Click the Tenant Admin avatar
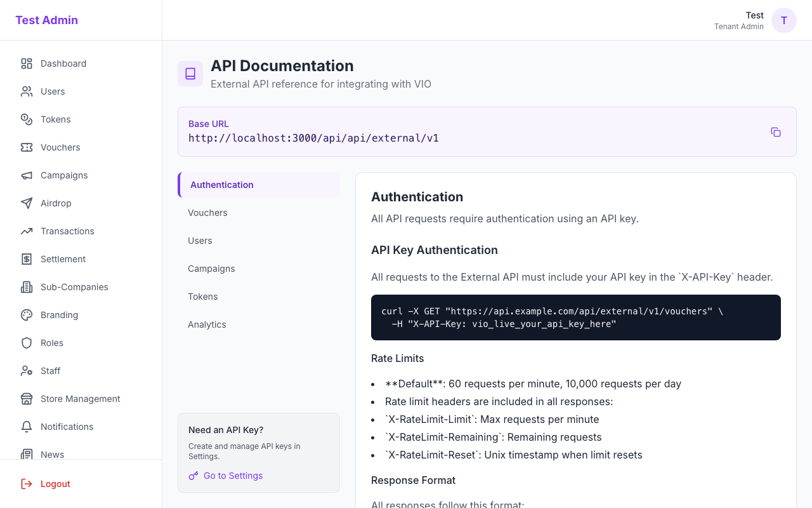Image resolution: width=812 pixels, height=508 pixels. pyautogui.click(x=784, y=20)
